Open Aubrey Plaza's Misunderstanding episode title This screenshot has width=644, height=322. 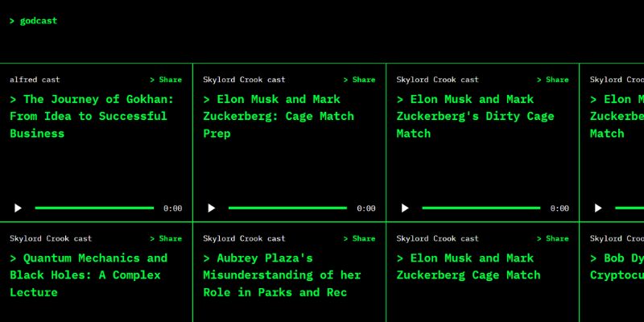coord(282,275)
